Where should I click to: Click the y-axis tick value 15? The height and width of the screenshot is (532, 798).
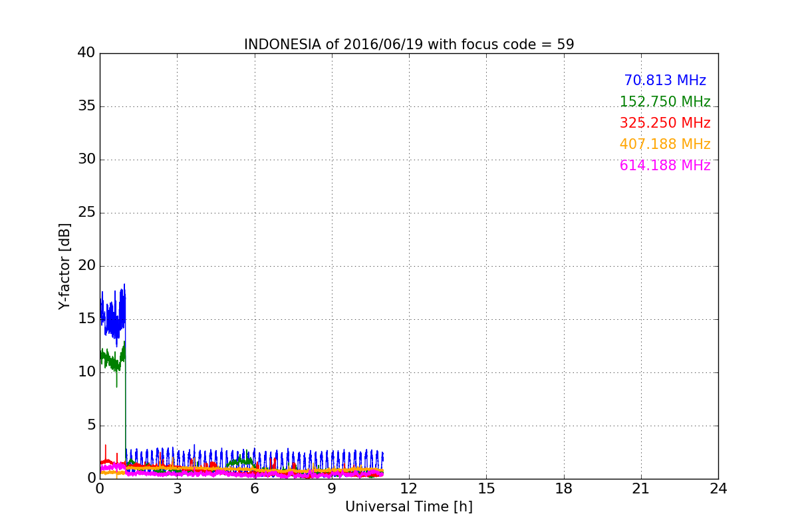pyautogui.click(x=86, y=319)
